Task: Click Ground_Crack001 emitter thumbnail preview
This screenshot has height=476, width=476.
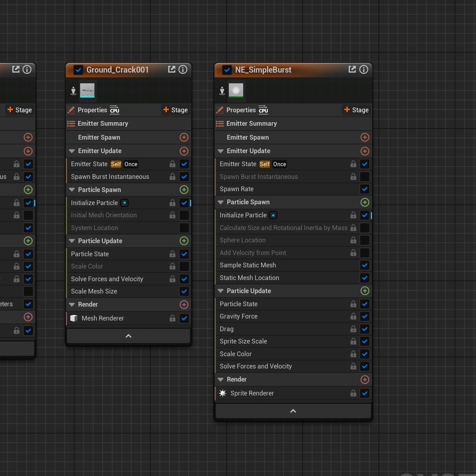Action: coord(87,91)
